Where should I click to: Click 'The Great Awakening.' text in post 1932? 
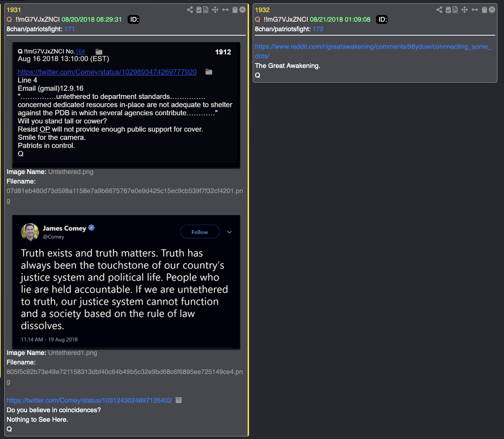[x=288, y=66]
